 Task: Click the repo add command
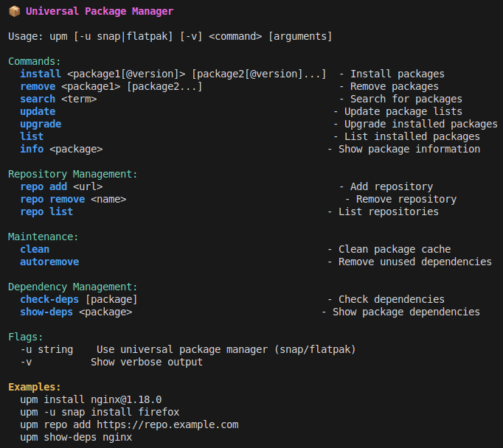point(44,186)
